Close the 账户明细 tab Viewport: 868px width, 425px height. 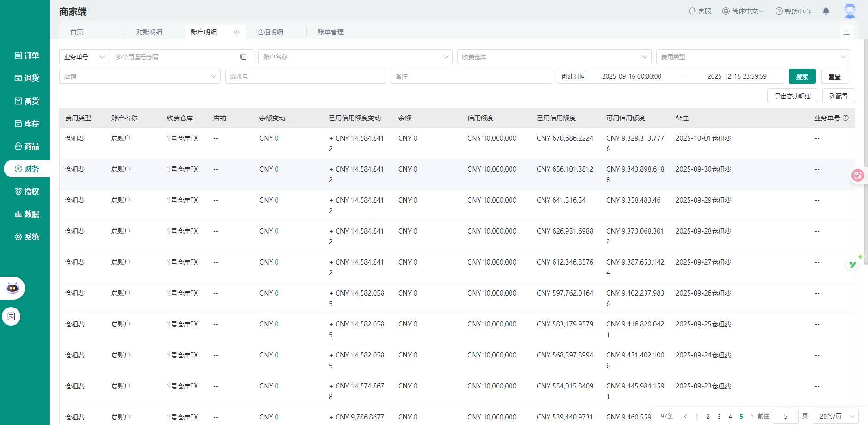tap(237, 32)
